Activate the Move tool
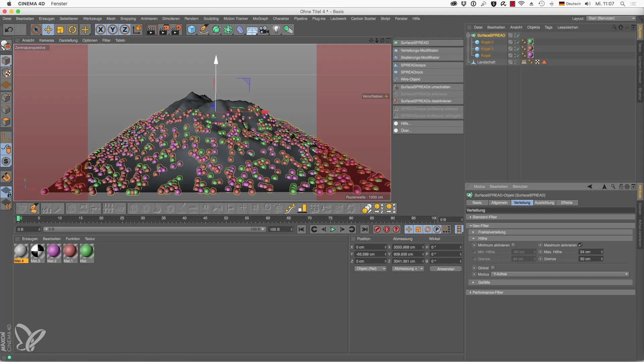Viewport: 644px width, 362px height. click(x=48, y=30)
